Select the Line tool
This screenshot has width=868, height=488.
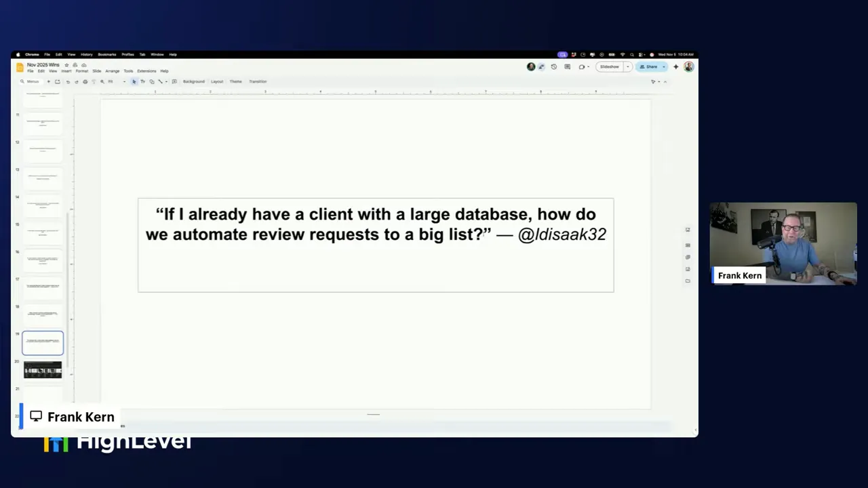(160, 81)
